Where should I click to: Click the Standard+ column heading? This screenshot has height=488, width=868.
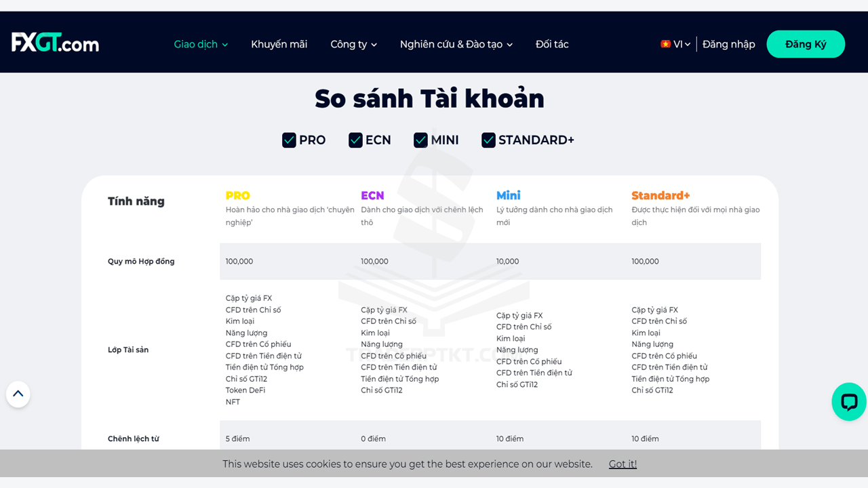pyautogui.click(x=660, y=195)
